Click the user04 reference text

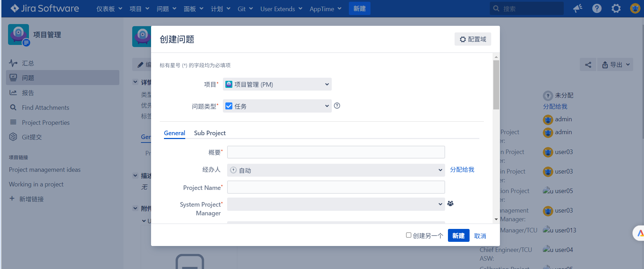(x=564, y=250)
